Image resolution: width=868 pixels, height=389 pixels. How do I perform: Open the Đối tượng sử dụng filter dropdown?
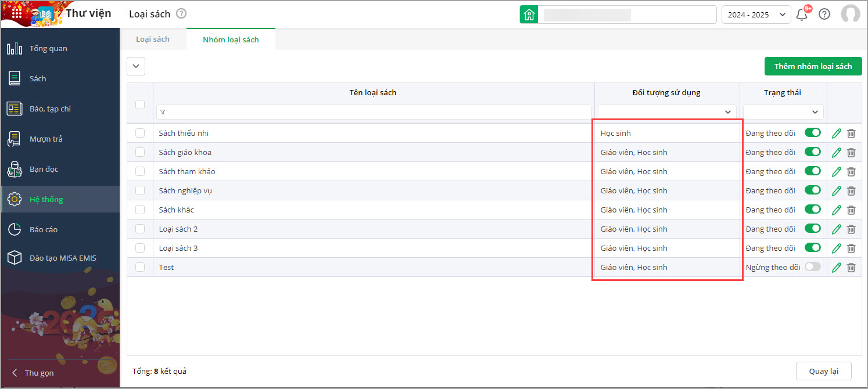click(667, 112)
